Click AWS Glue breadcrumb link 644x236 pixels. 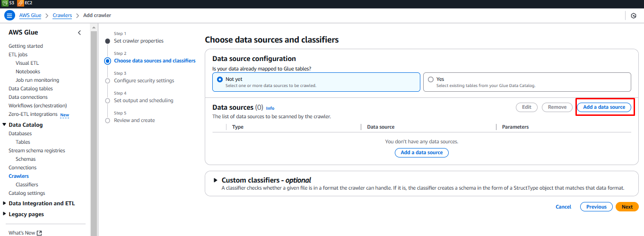[x=30, y=16]
